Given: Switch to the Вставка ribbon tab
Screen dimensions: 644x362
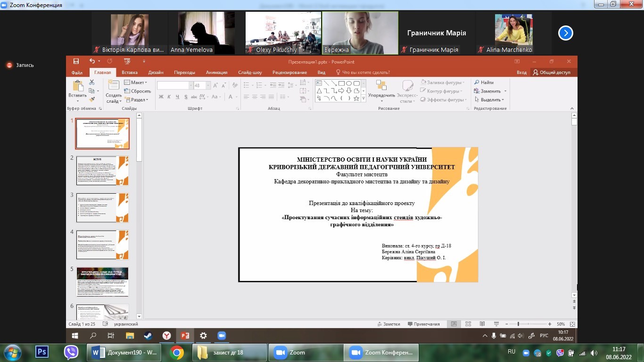Looking at the screenshot, I should click(x=130, y=73).
